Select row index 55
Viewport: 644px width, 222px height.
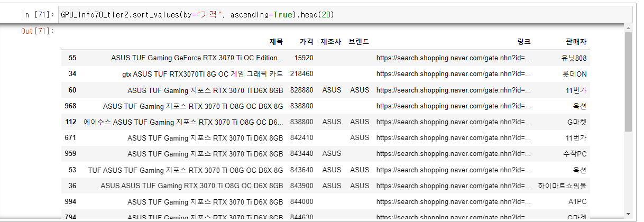point(72,58)
